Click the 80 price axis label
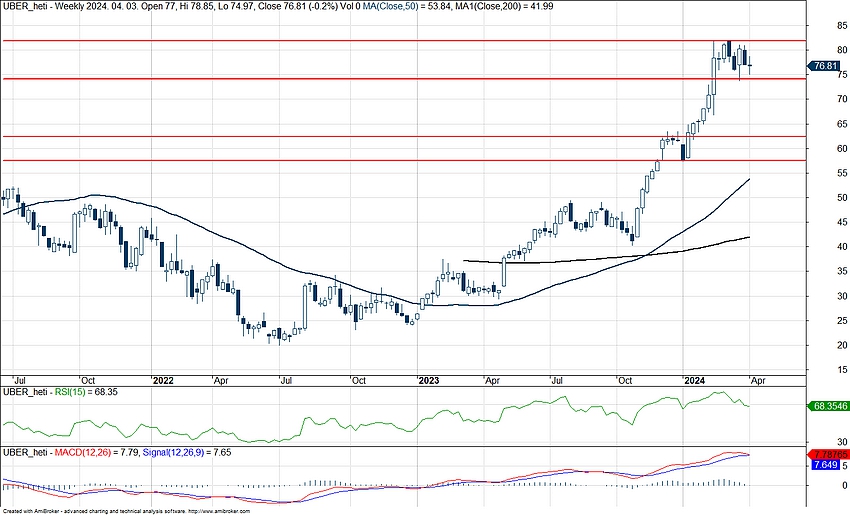 click(842, 50)
